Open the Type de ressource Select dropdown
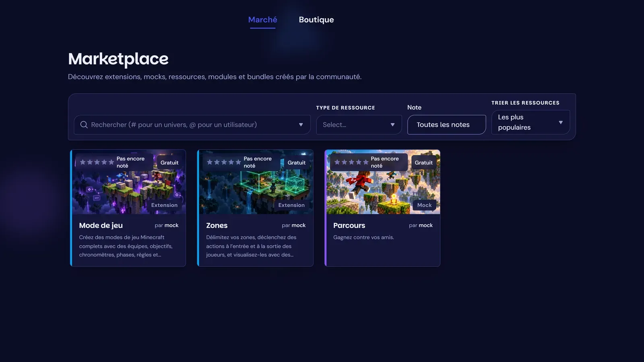The width and height of the screenshot is (644, 362). (x=359, y=125)
